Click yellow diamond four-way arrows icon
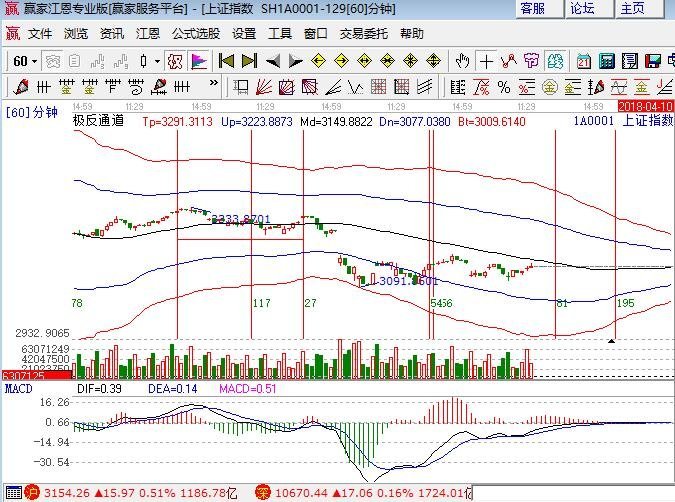The height and width of the screenshot is (502, 675). [x=434, y=62]
